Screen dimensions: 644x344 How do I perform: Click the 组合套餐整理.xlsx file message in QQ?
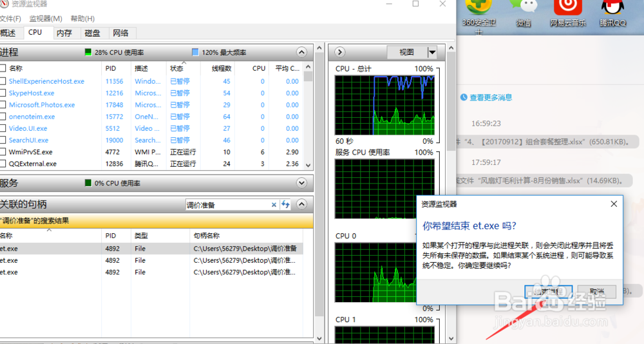(x=547, y=142)
